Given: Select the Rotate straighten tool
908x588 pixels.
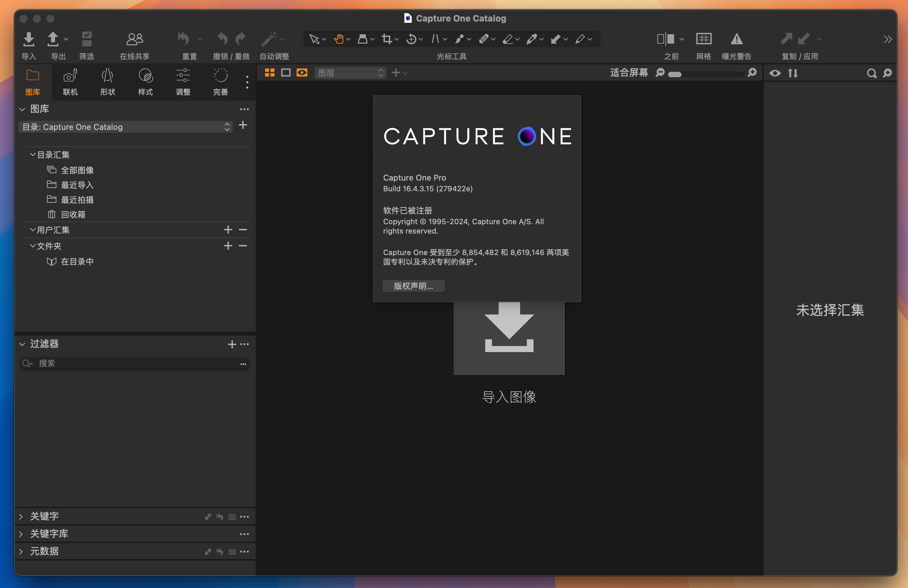Looking at the screenshot, I should coord(411,39).
